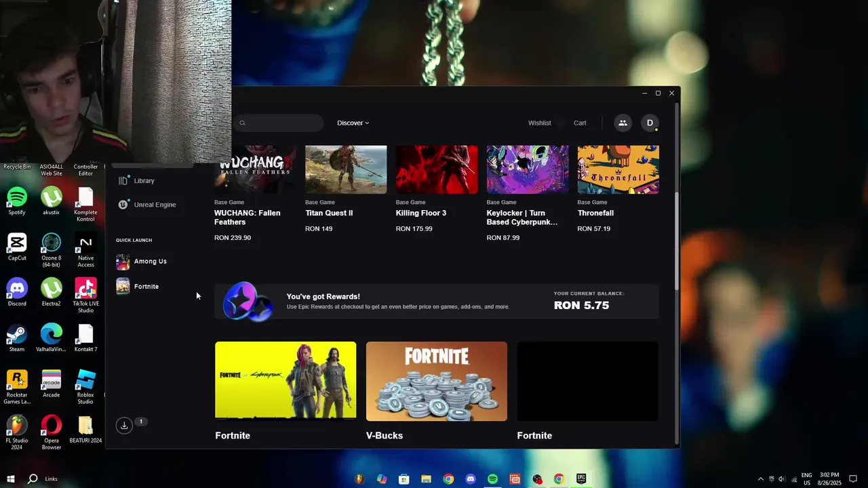
Task: Click the RON 239.90 price
Action: [x=233, y=238]
